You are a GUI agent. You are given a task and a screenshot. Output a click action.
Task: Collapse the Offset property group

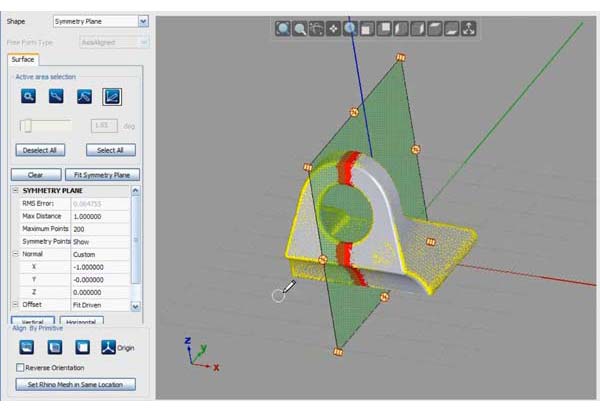coord(15,304)
